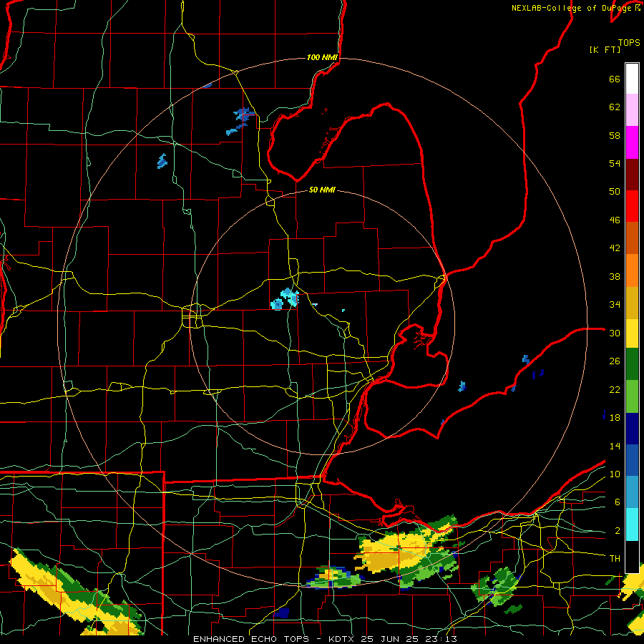The height and width of the screenshot is (644, 644).
Task: Click the cyan 2-6 kft legend swatch
Action: pyautogui.click(x=632, y=525)
